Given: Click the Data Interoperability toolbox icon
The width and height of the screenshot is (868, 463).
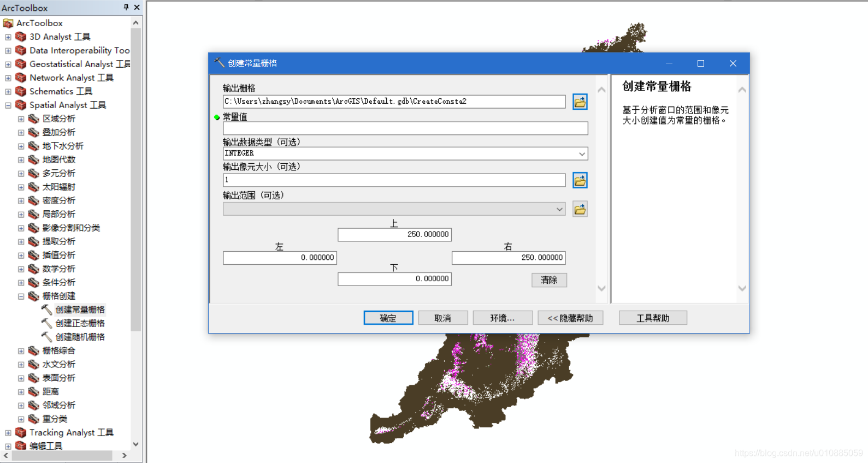Looking at the screenshot, I should point(21,50).
